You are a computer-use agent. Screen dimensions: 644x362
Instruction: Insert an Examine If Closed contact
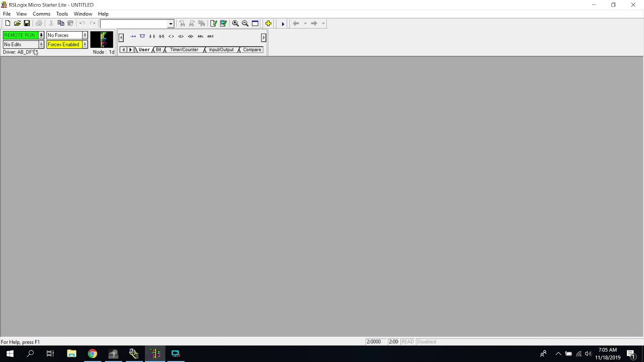(152, 36)
